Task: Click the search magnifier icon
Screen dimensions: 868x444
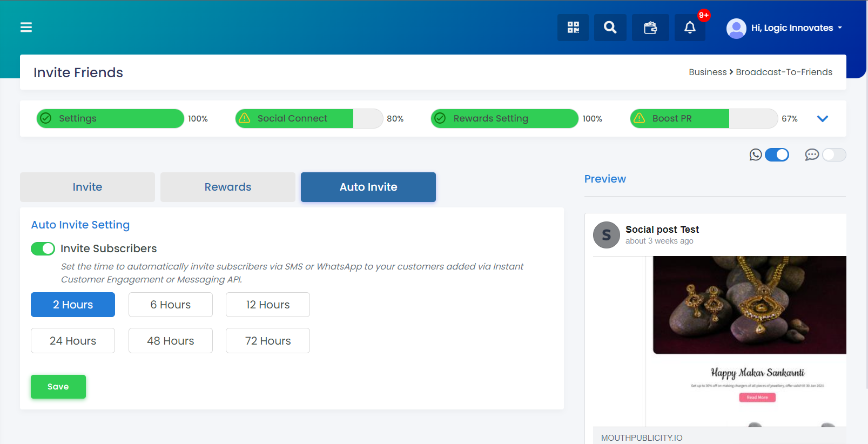Action: pos(610,28)
